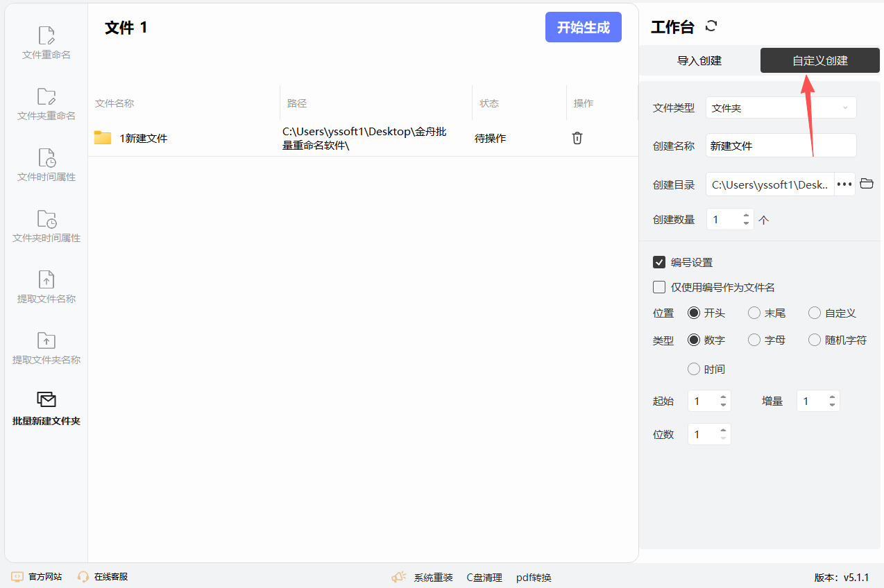Screen dimensions: 884x588
Task: Open the 提取文件名称 sidebar tool
Action: click(46, 287)
